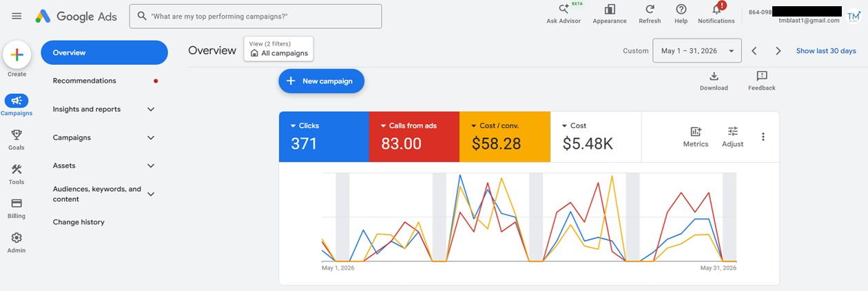Click into the search box

[x=256, y=16]
